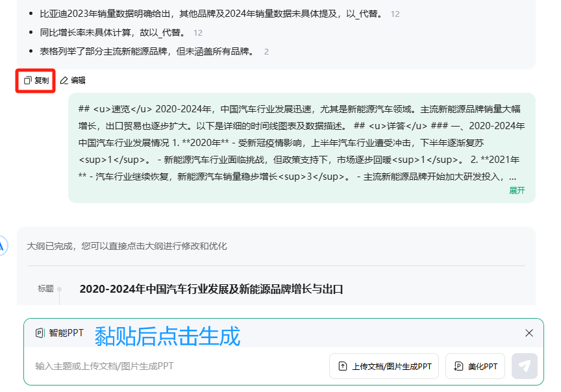The width and height of the screenshot is (561, 392).
Task: Click the 复制 copy button
Action: [36, 80]
